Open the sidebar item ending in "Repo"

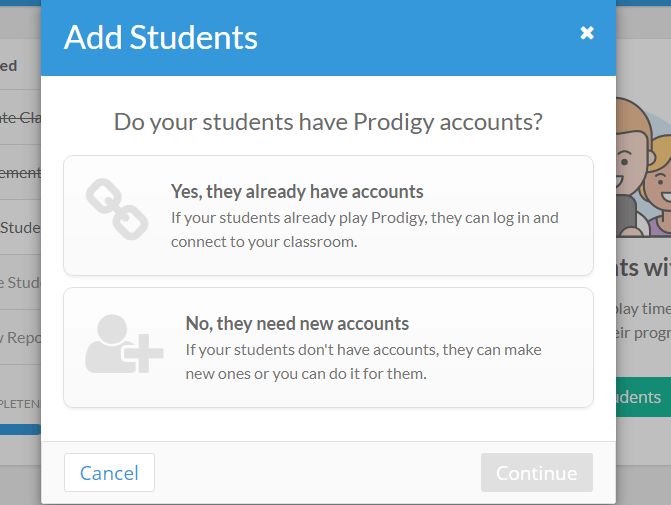tap(20, 337)
